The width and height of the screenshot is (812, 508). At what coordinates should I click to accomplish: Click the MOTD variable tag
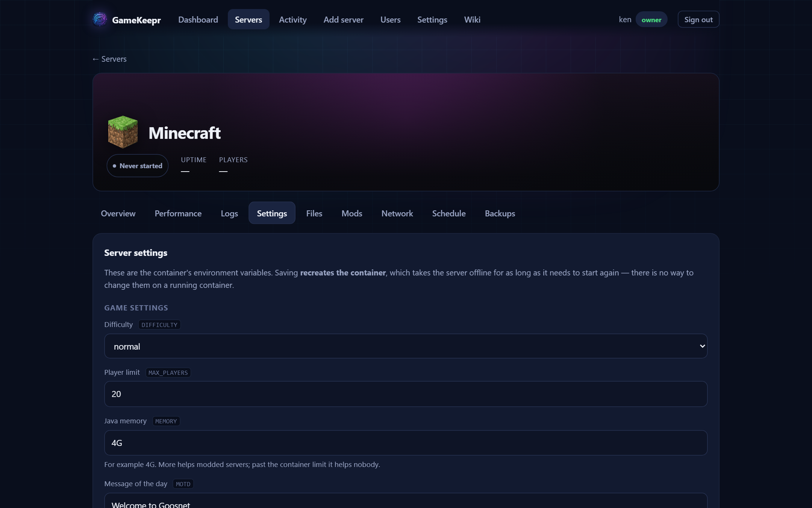(183, 484)
